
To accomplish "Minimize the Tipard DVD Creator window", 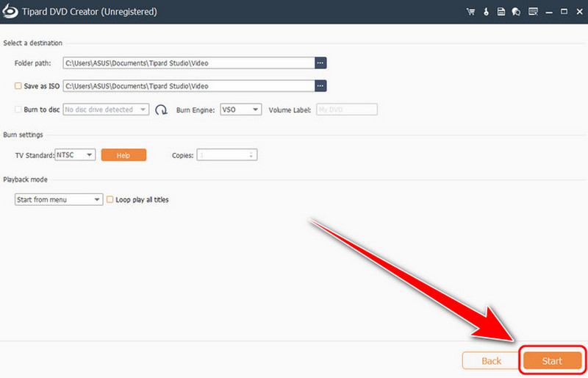I will tap(549, 12).
